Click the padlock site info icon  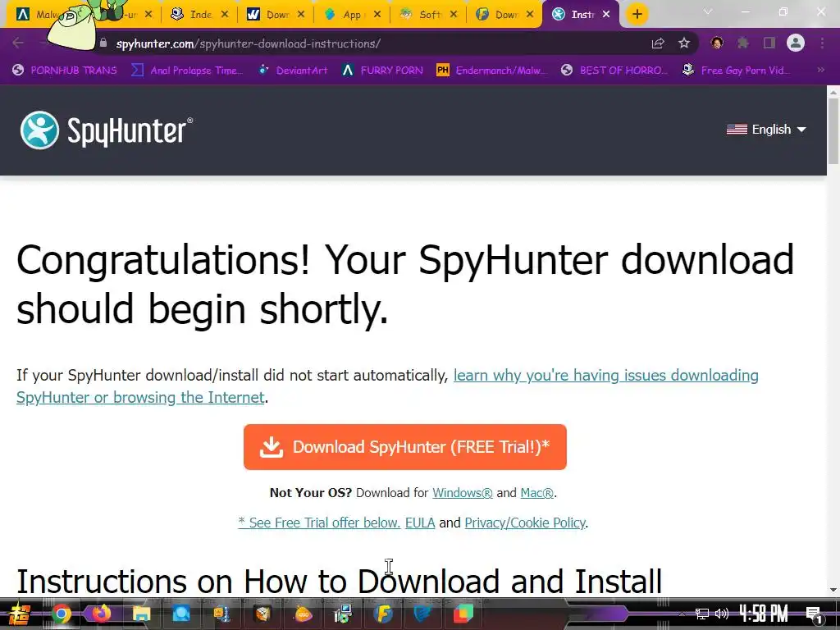pyautogui.click(x=103, y=43)
